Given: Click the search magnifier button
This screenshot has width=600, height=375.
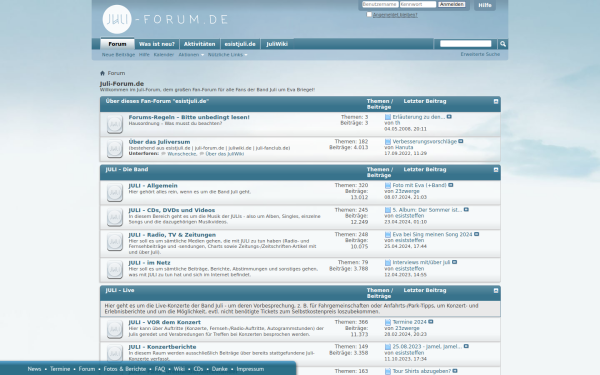Looking at the screenshot, I should click(x=503, y=44).
